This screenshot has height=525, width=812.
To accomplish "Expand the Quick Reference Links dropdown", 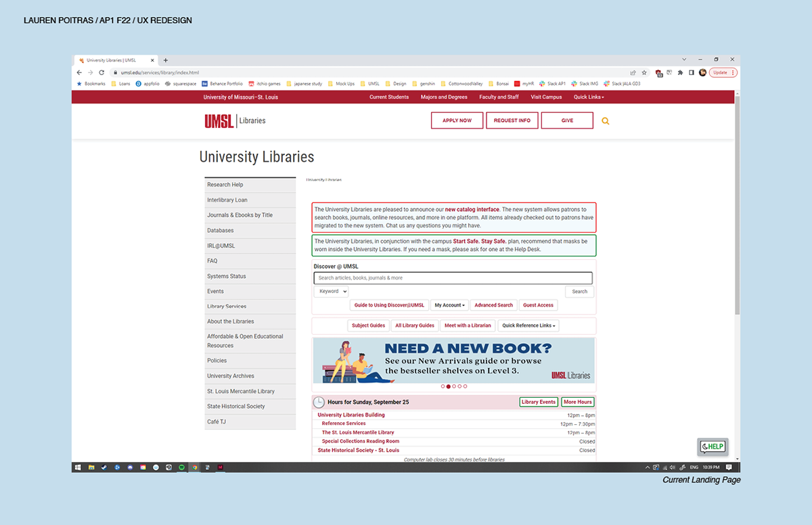I will point(529,325).
